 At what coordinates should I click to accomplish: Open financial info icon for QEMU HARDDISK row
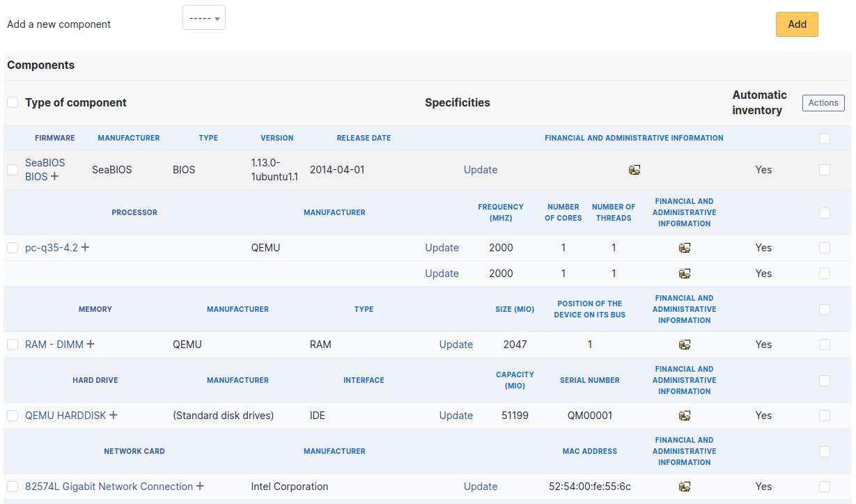point(685,416)
